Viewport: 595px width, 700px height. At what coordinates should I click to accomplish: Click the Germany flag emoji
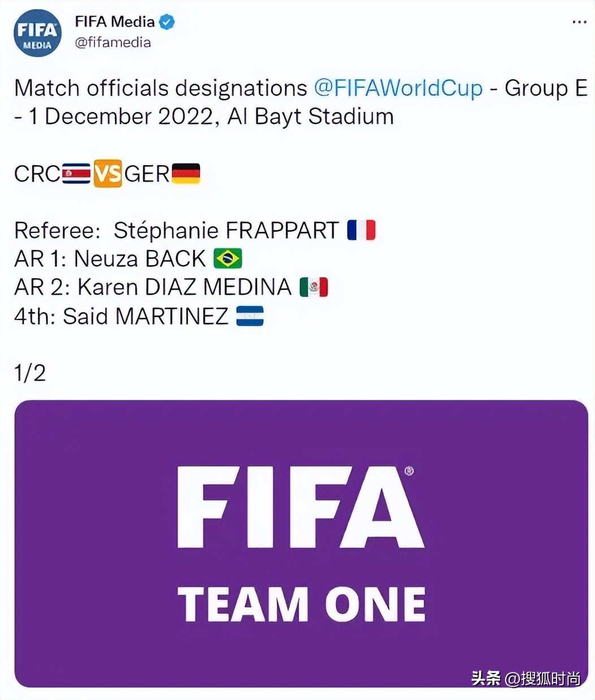[186, 174]
